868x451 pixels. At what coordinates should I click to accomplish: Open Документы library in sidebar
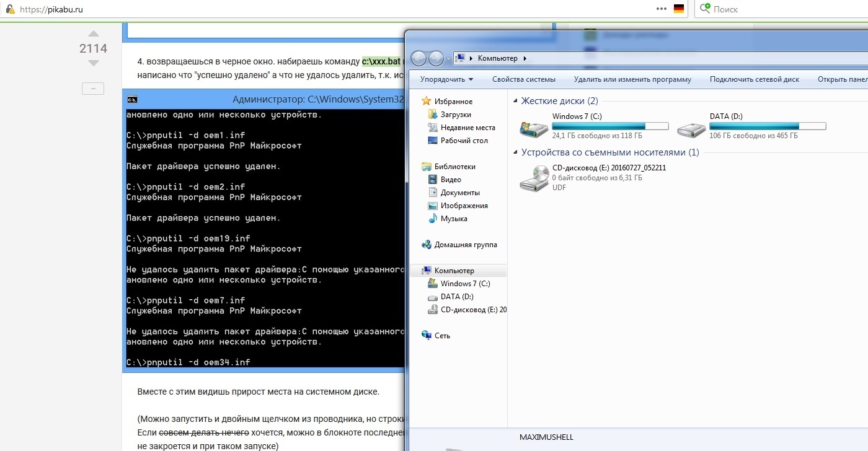coord(460,193)
